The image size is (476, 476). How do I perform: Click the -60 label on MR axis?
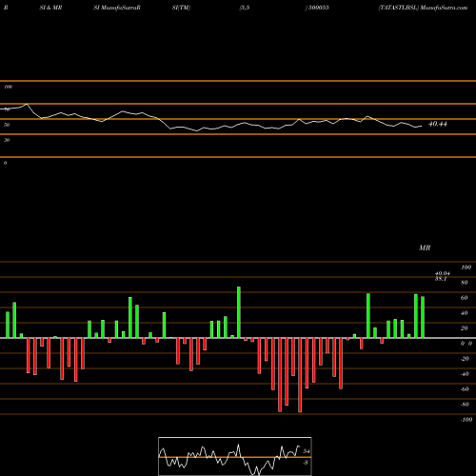pyautogui.click(x=465, y=389)
